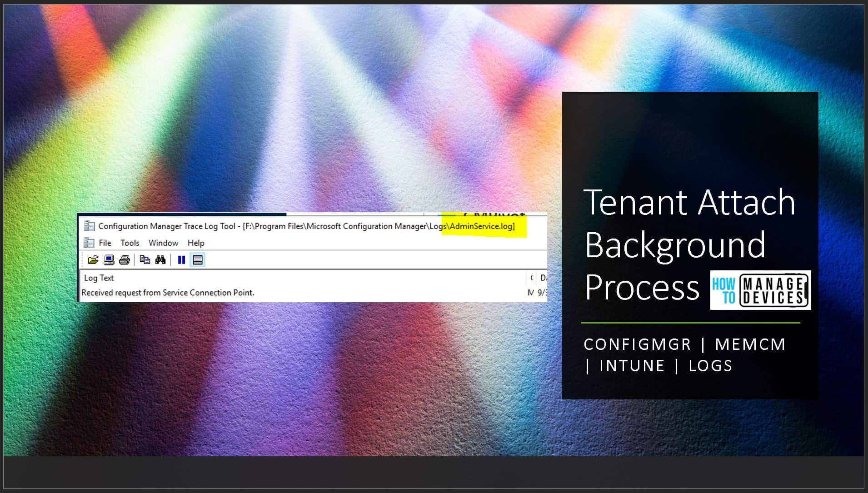Viewport: 868px width, 493px height.
Task: Click the Log Text column header
Action: pyautogui.click(x=99, y=278)
